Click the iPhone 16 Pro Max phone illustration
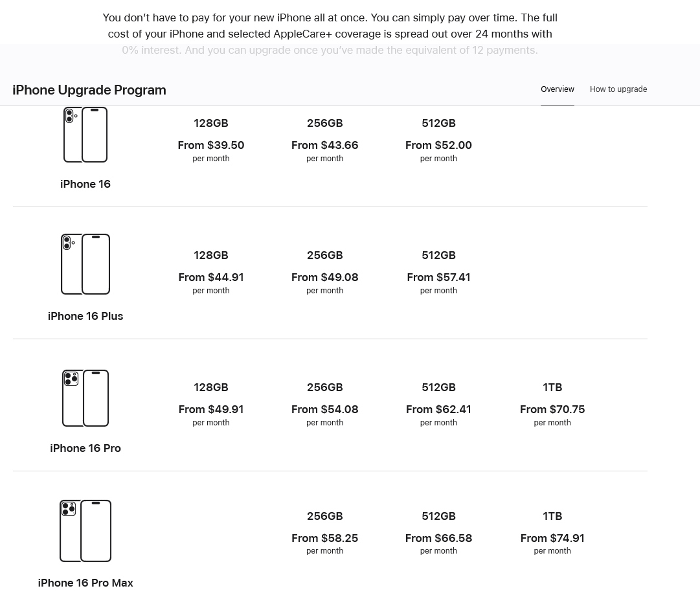Viewport: 700px width, 606px height. [85, 531]
